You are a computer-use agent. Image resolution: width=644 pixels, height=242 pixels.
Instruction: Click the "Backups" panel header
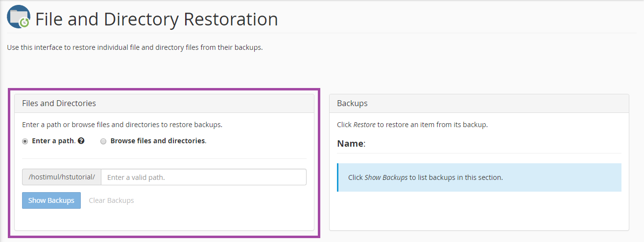[x=352, y=103]
